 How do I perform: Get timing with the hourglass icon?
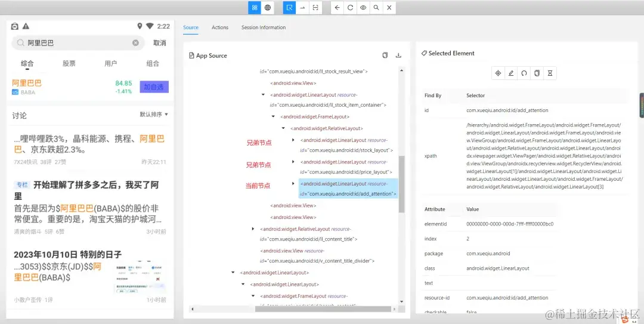(x=550, y=73)
